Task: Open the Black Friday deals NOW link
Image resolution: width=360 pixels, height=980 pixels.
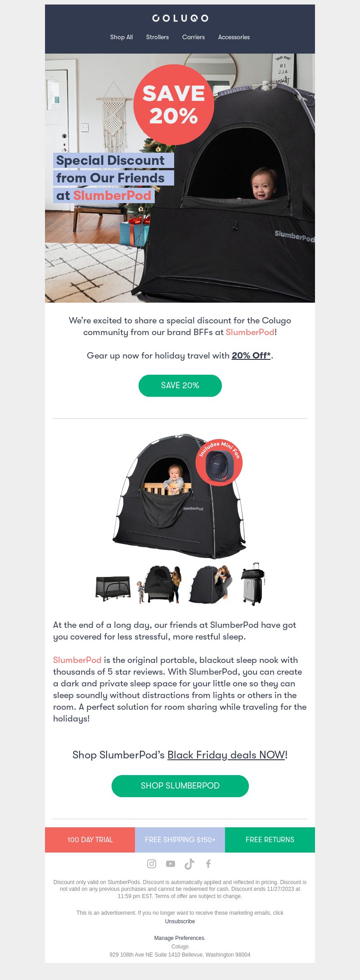Action: pyautogui.click(x=226, y=755)
